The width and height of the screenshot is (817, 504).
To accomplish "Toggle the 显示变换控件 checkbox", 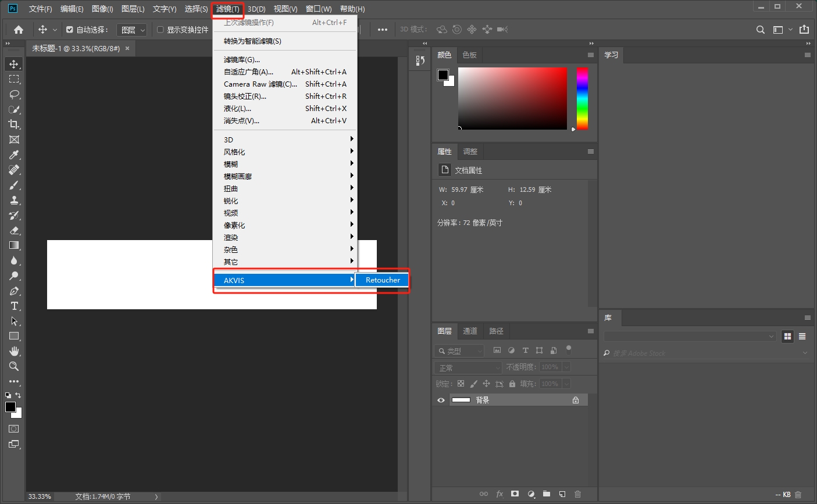I will pos(160,30).
